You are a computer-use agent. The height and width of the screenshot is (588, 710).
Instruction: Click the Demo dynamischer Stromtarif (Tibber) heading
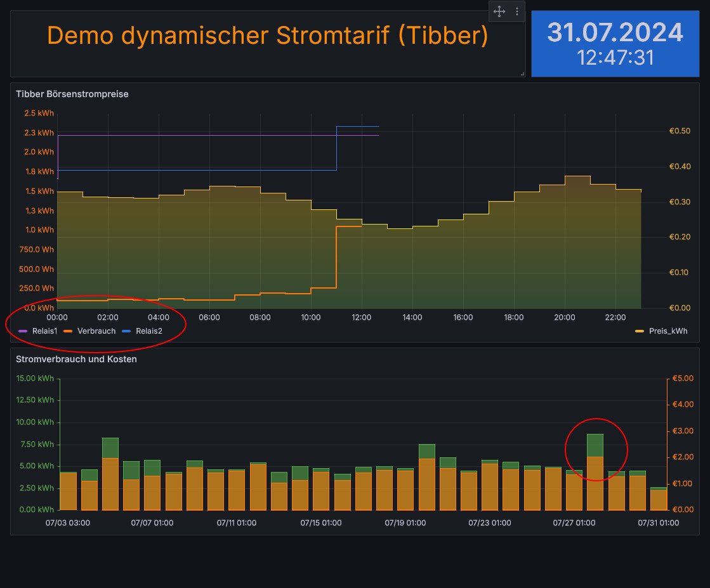pos(268,36)
